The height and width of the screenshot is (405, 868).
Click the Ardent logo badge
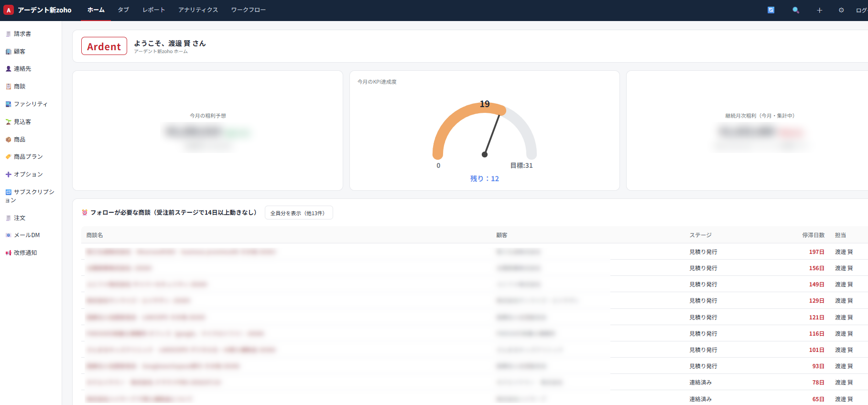coord(104,46)
